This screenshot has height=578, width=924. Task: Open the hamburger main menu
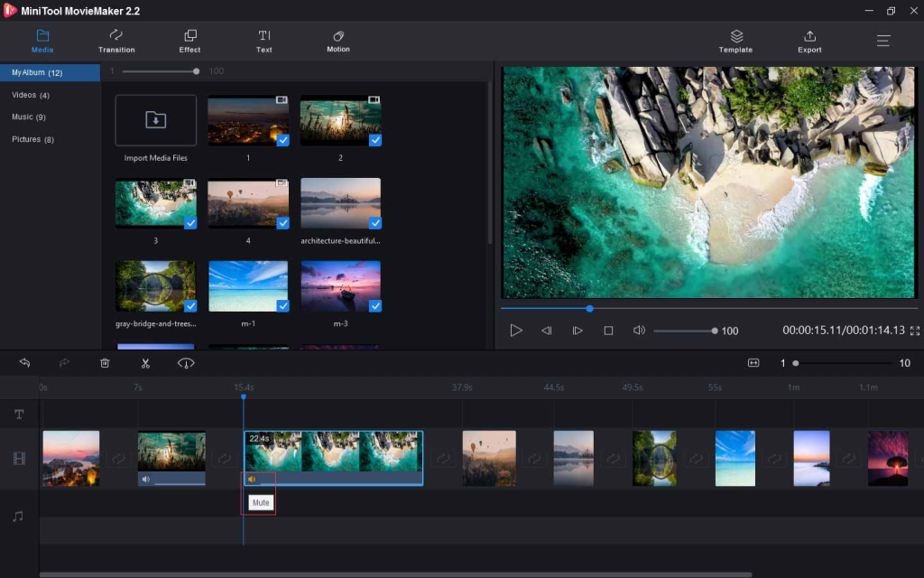pyautogui.click(x=882, y=41)
